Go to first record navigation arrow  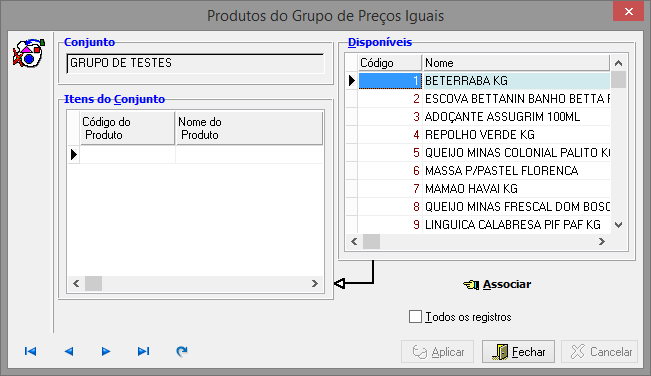(30, 352)
